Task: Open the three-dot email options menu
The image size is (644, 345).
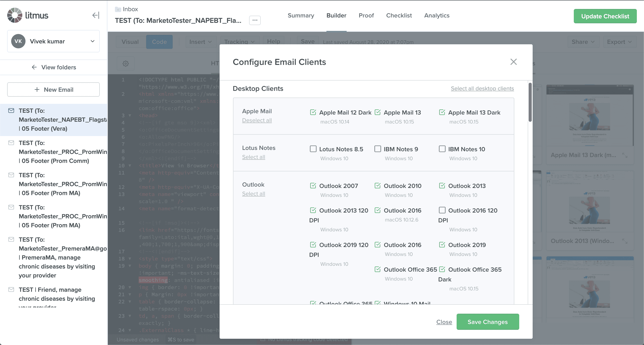Action: click(x=255, y=20)
